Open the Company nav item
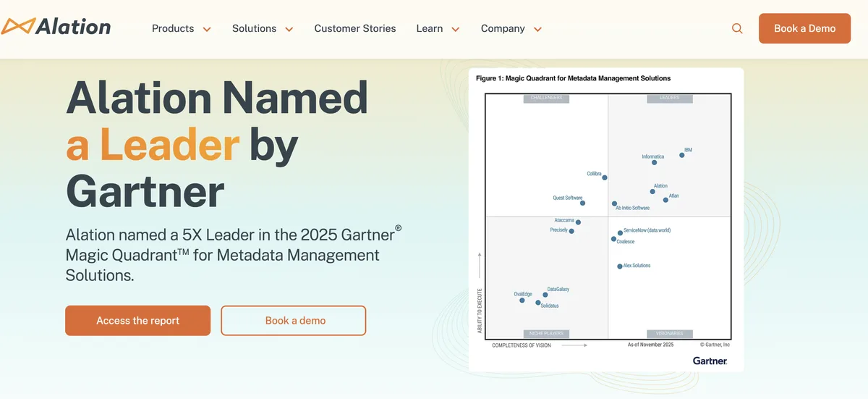The height and width of the screenshot is (399, 868). (503, 29)
